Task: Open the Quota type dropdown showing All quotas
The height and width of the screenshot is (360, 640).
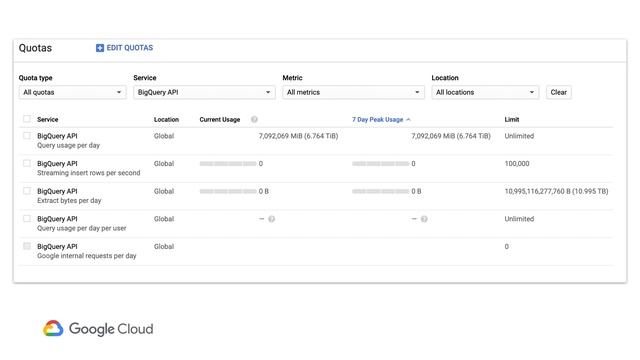Action: (72, 92)
